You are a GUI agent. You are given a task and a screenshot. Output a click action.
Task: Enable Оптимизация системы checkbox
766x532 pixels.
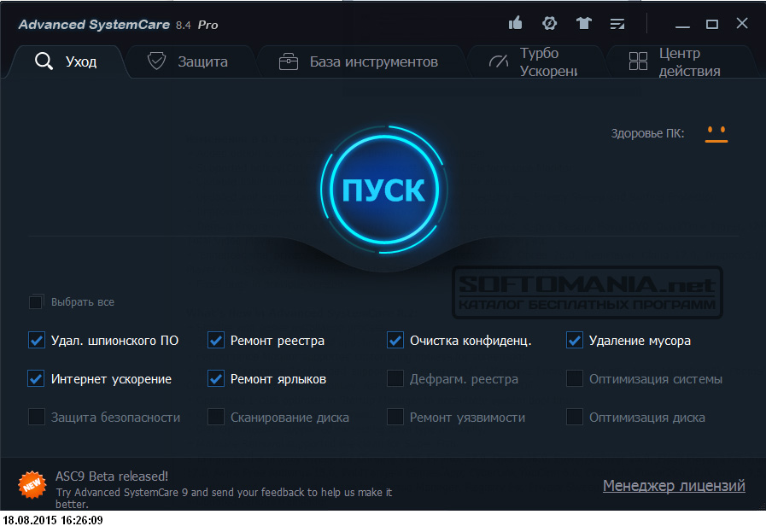pos(575,378)
